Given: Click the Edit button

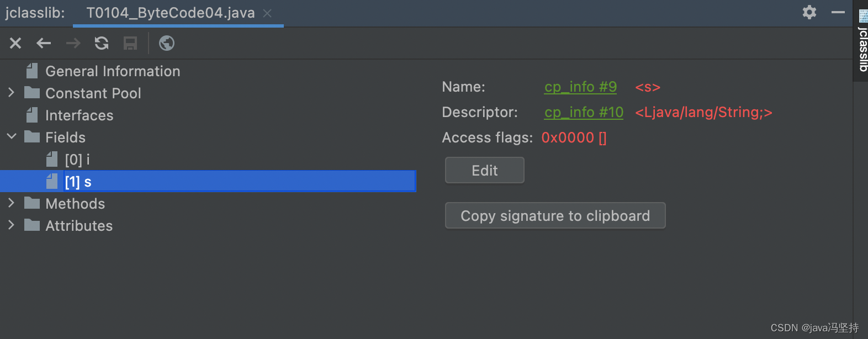Looking at the screenshot, I should [x=485, y=170].
